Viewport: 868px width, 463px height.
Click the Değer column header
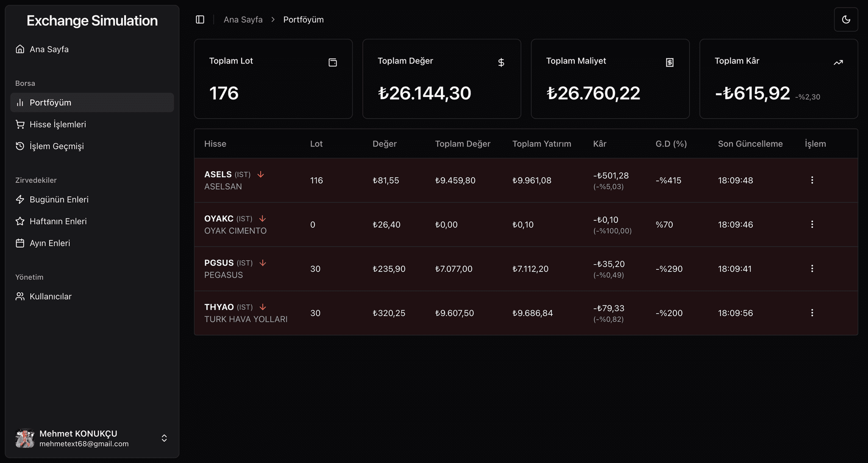point(384,144)
